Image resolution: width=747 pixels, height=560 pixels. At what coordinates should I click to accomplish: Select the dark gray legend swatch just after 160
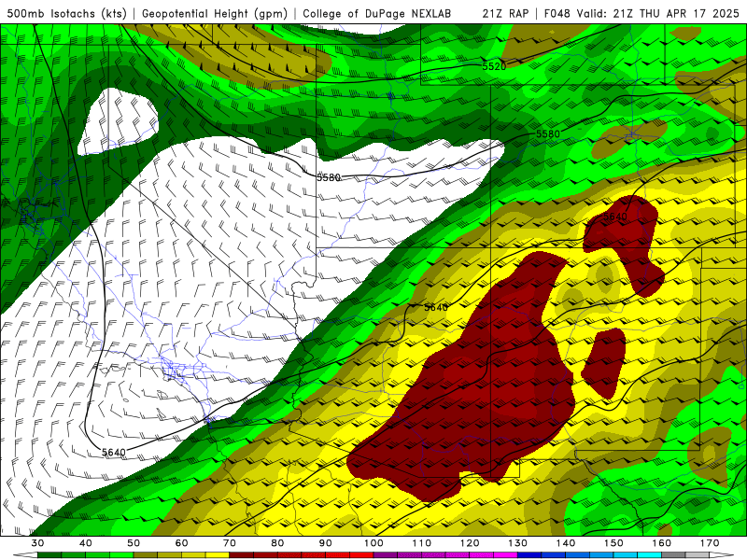[673, 555]
